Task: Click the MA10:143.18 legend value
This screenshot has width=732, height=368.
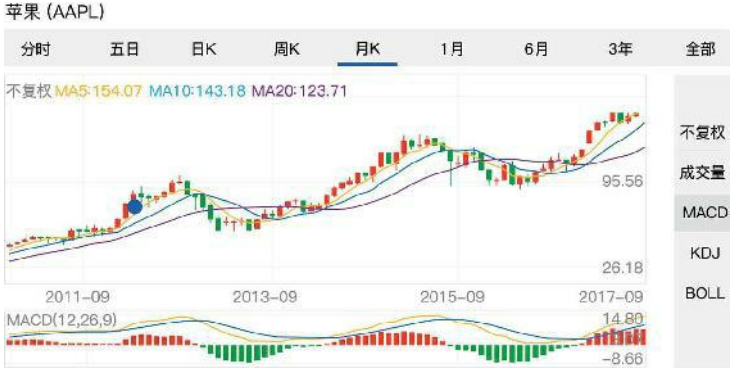Action: tap(197, 91)
